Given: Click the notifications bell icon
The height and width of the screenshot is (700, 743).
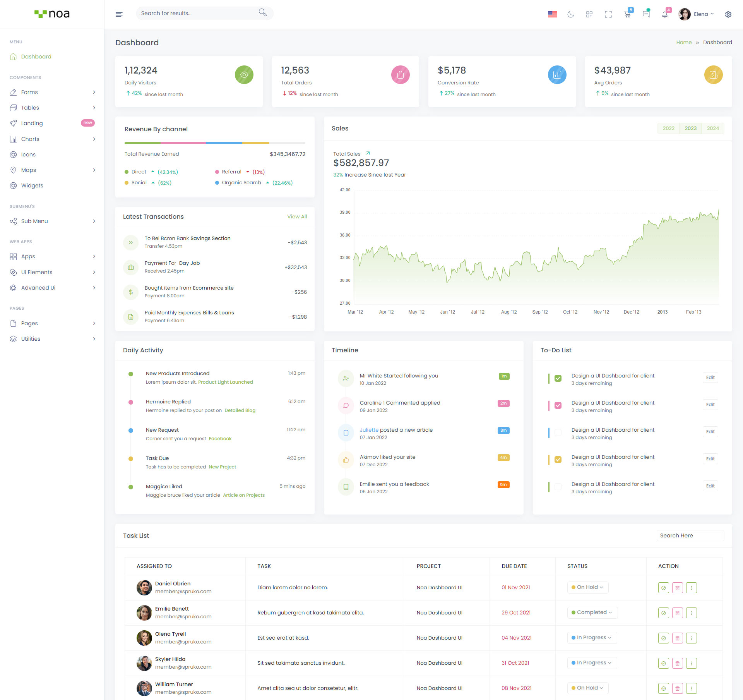Looking at the screenshot, I should [x=665, y=14].
